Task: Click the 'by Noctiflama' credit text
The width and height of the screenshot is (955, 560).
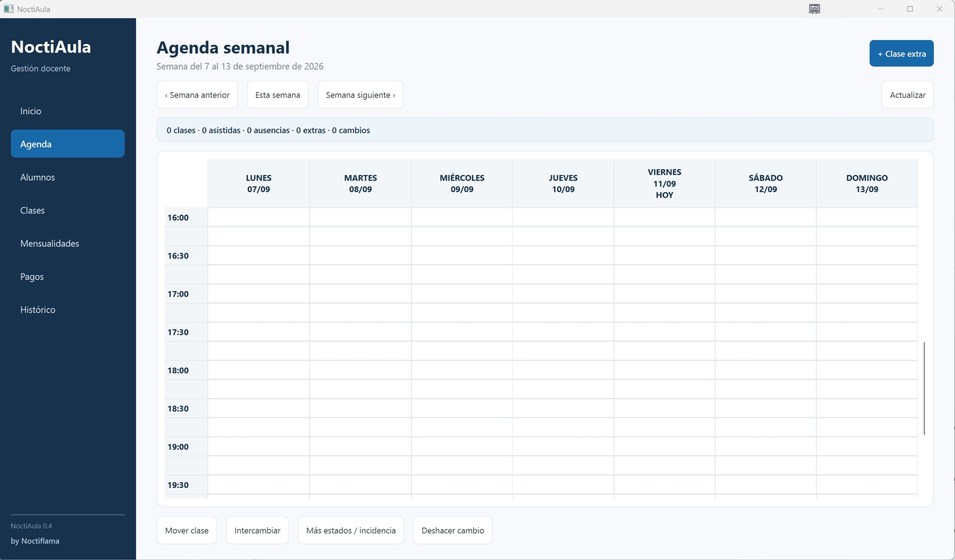Action: [x=35, y=541]
